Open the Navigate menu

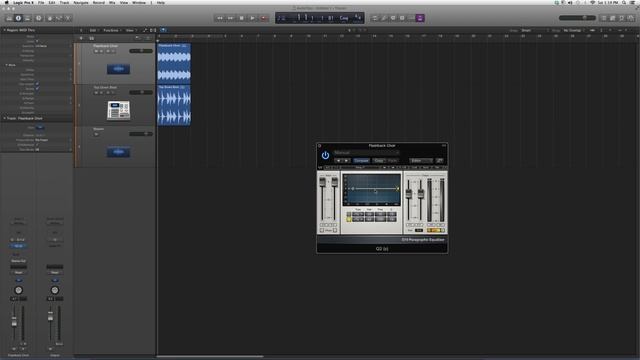point(81,2)
